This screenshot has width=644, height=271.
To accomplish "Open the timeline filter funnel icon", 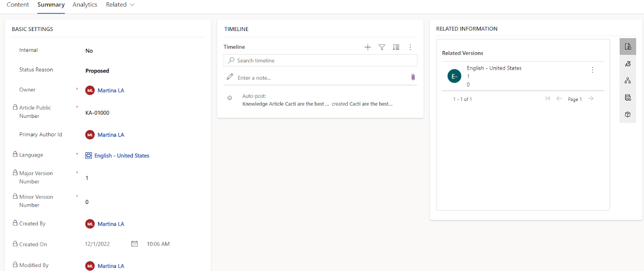I will (x=382, y=47).
